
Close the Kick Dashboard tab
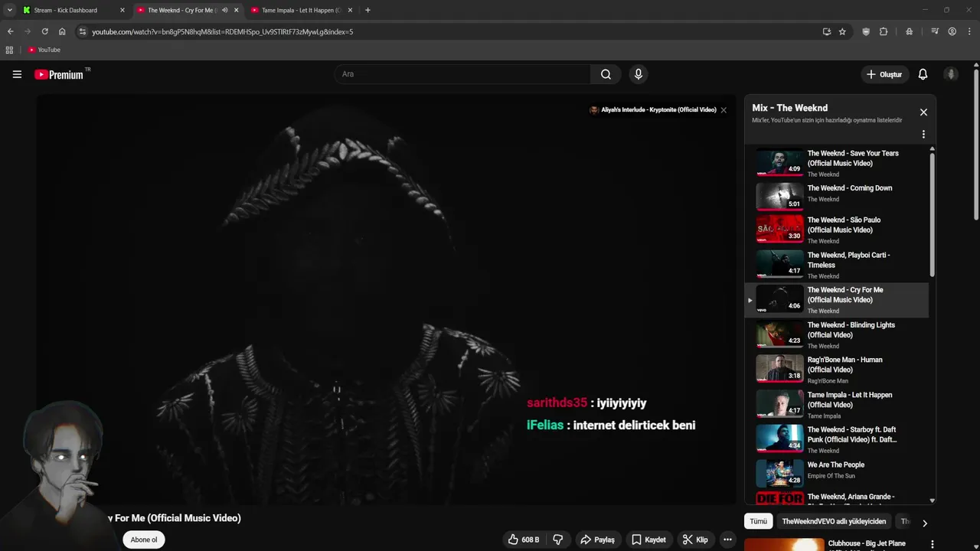pos(122,10)
